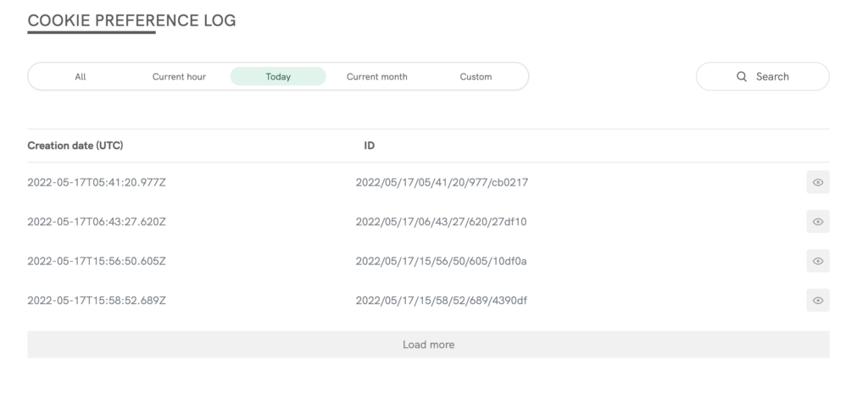Click ID 2022/05/17/15/56/50/605/10df0a
The image size is (868, 393).
[x=441, y=261]
